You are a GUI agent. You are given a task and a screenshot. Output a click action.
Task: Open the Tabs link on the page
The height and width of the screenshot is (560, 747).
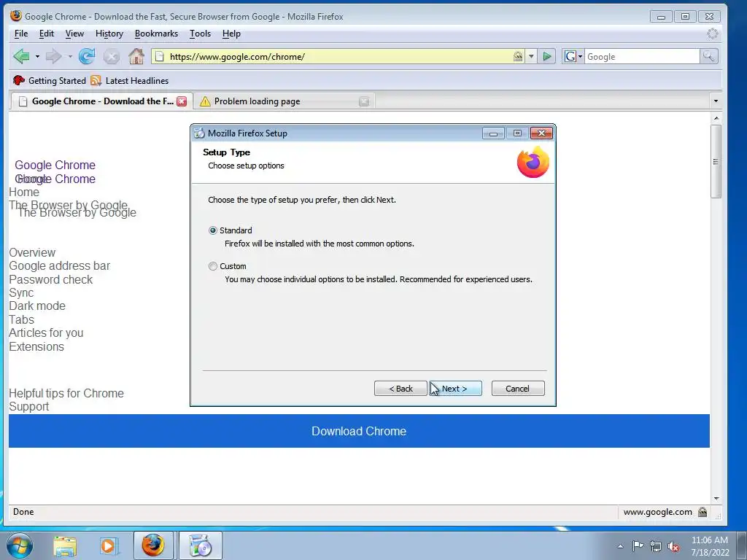(x=21, y=319)
